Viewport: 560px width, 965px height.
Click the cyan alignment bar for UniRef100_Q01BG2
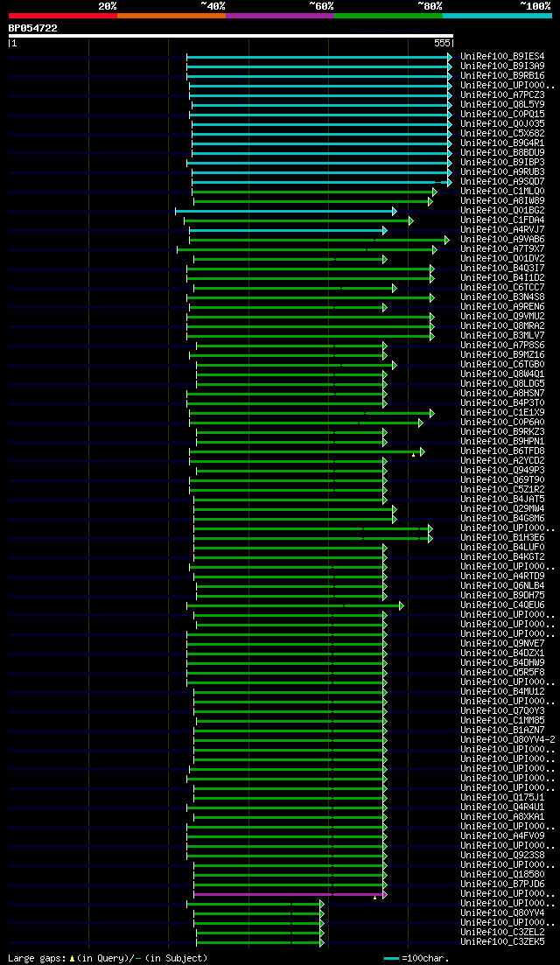(286, 211)
